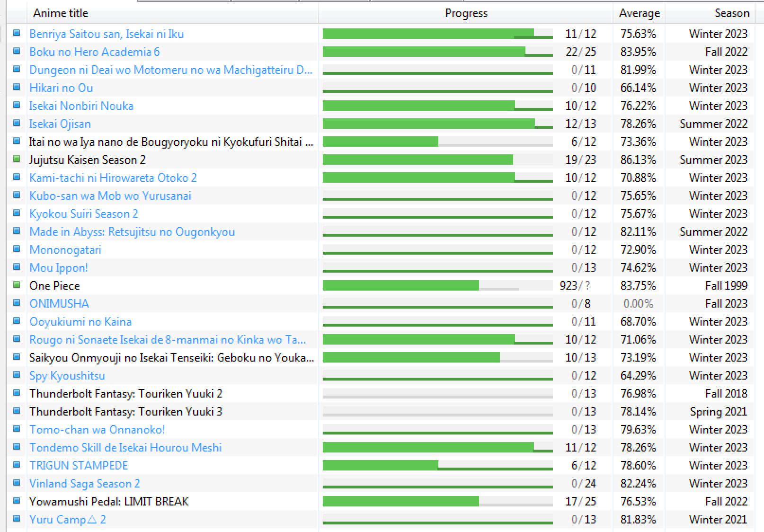Click the progress bar for Boku no Hero Academia 6
This screenshot has height=532, width=764.
point(438,52)
